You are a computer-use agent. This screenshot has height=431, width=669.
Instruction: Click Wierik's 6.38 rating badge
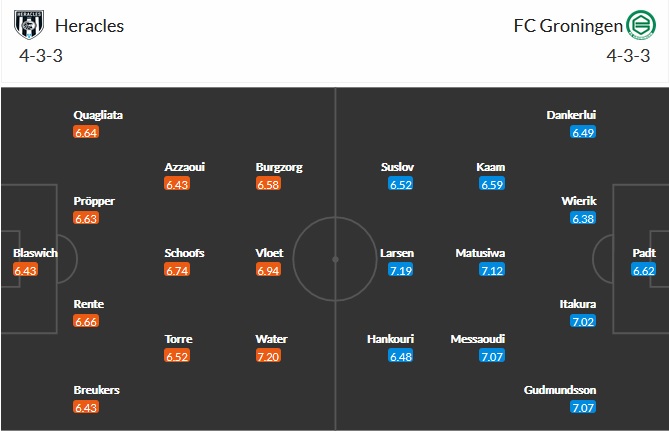(583, 218)
